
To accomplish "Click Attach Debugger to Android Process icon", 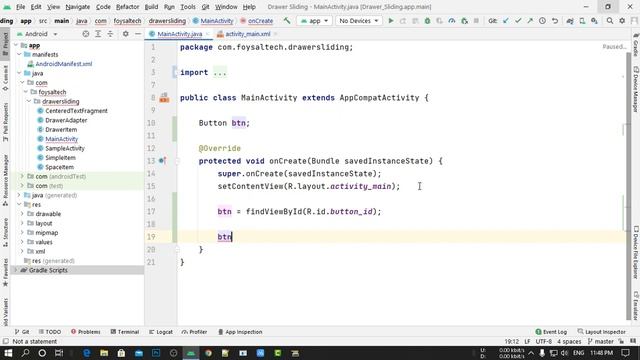I will tap(464, 20).
